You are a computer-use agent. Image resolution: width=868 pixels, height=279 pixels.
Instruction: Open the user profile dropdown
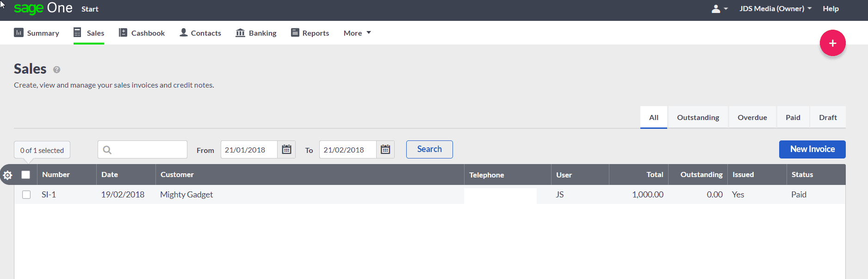click(719, 9)
